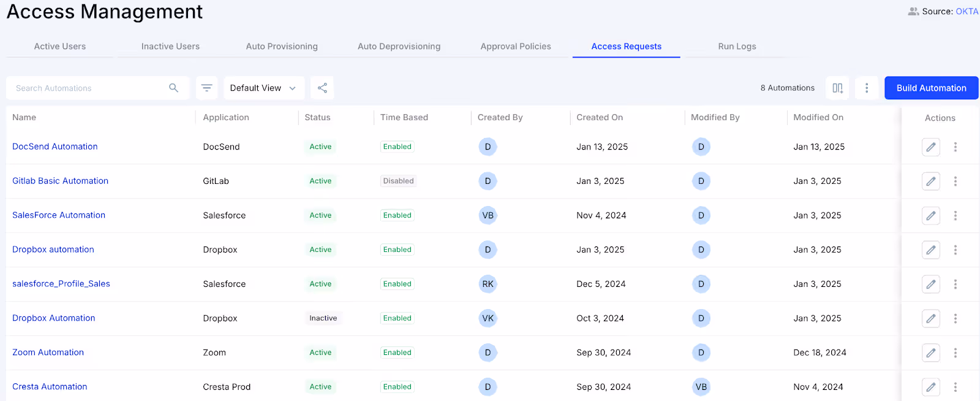Edit the DocSend Automation row

coord(931,147)
